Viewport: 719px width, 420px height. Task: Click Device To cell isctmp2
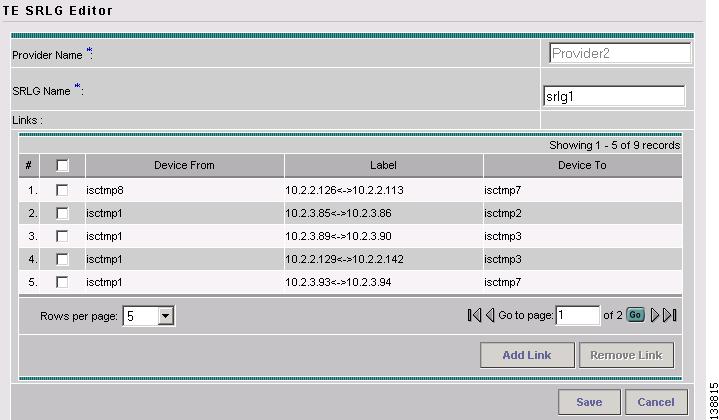click(x=503, y=213)
